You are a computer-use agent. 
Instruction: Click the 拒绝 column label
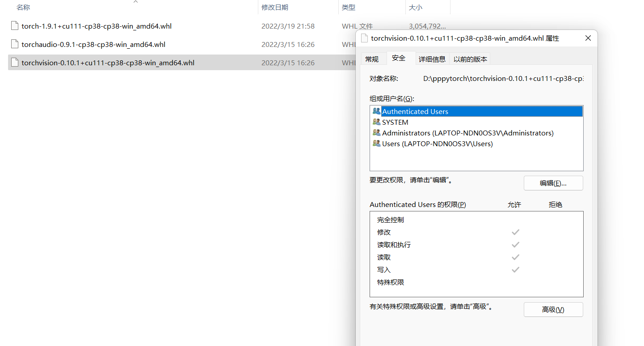tap(556, 205)
